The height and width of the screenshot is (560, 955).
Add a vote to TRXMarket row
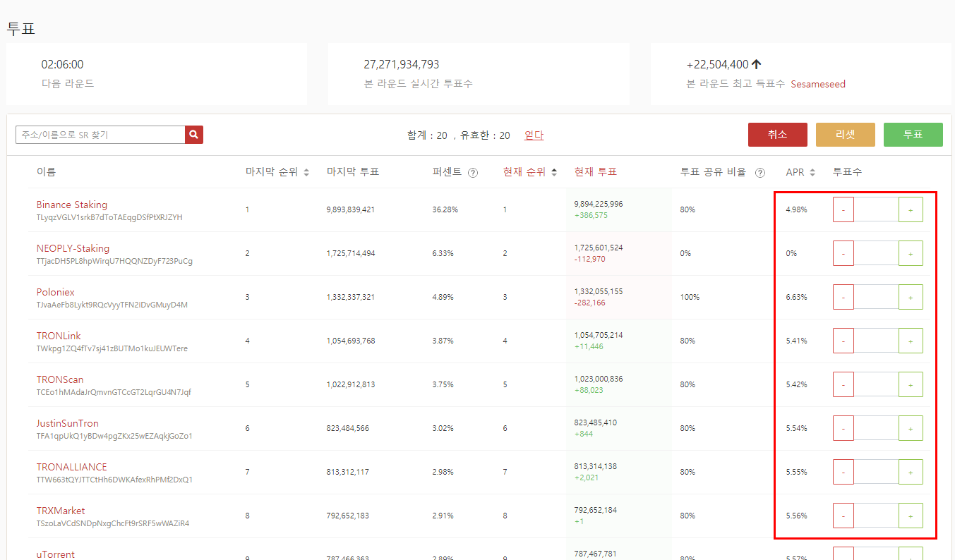click(911, 516)
